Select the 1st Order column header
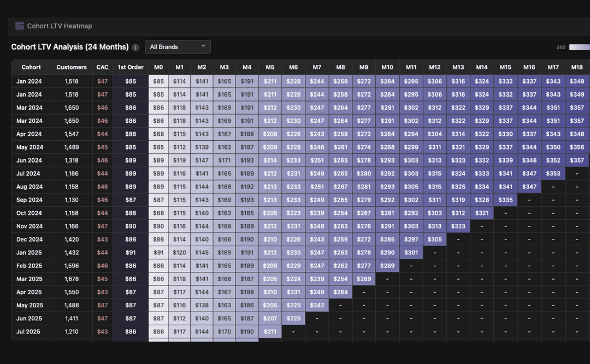The height and width of the screenshot is (364, 590). tap(130, 67)
